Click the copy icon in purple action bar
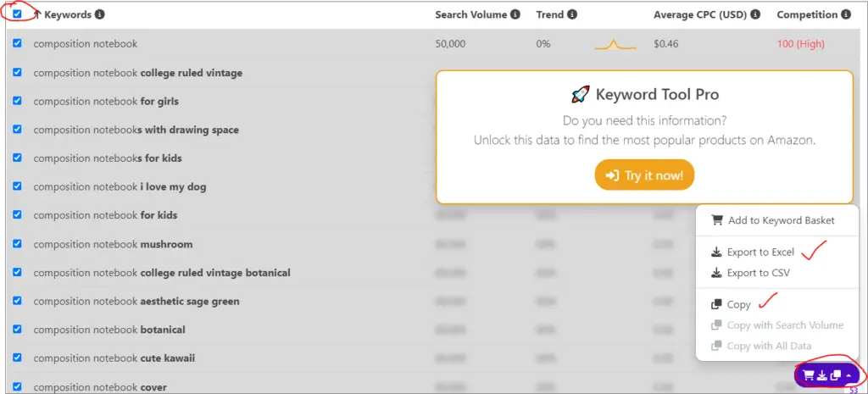 point(836,375)
